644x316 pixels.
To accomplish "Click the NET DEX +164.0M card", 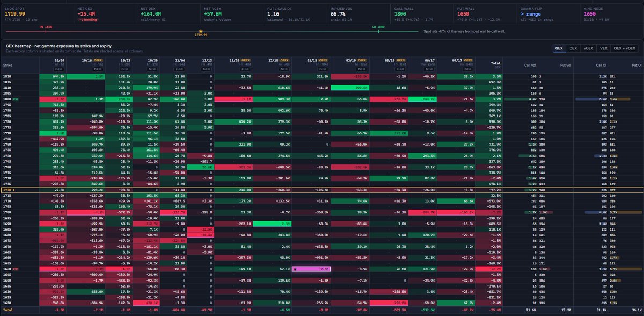I will 167,14.
